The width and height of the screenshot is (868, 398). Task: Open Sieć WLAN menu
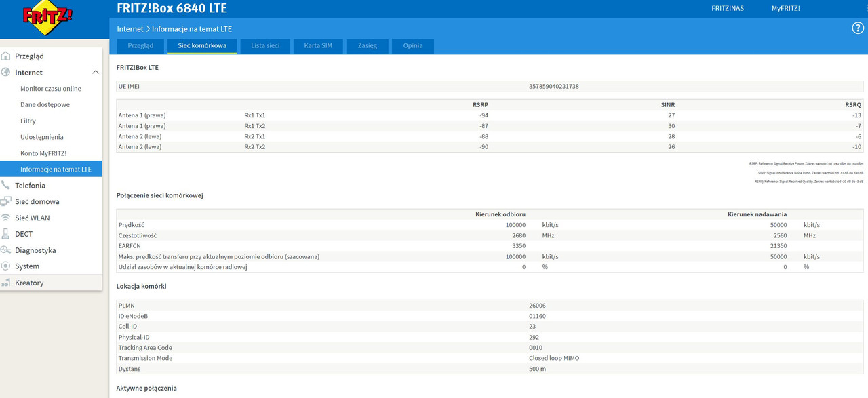coord(32,218)
